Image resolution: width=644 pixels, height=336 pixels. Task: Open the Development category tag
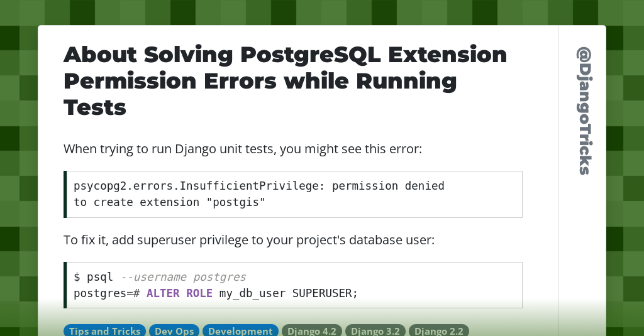tap(240, 331)
